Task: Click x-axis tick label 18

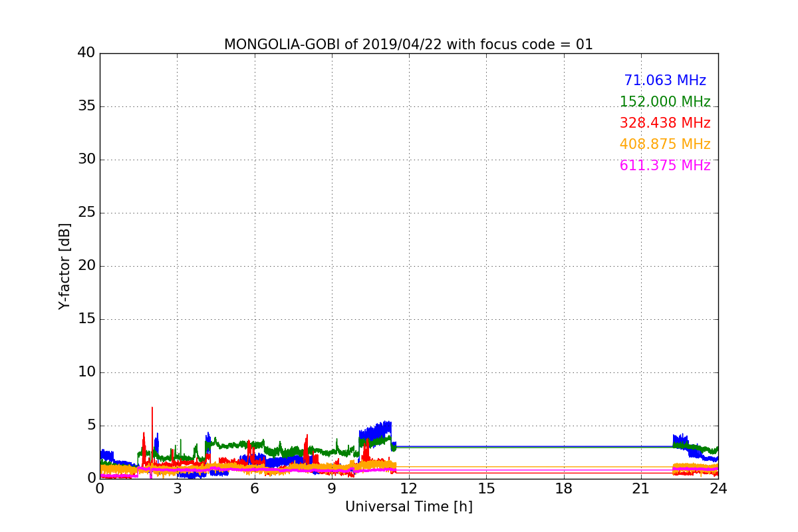Action: [564, 488]
